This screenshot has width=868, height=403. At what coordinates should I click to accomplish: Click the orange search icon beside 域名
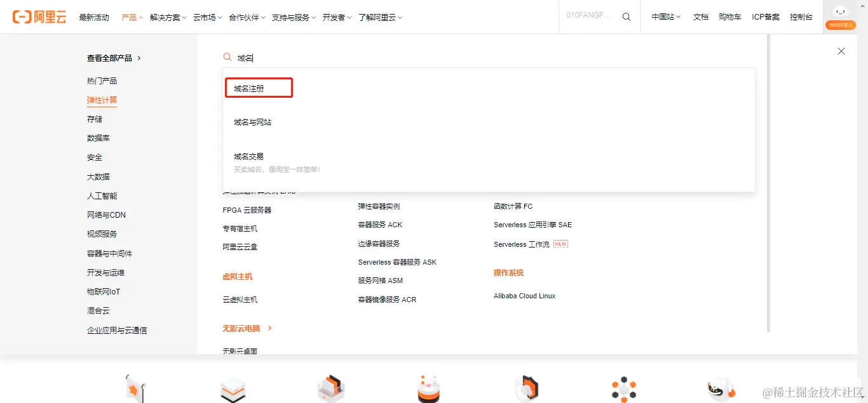click(227, 57)
